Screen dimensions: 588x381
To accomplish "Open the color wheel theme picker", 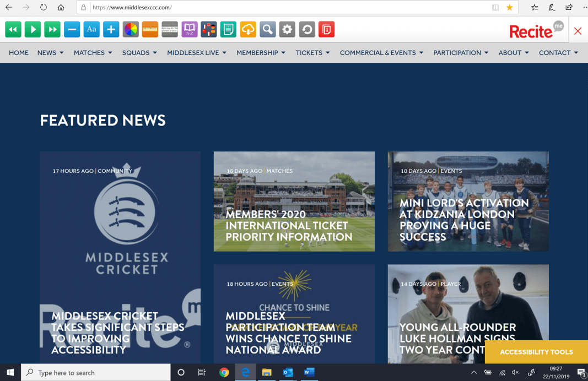I will pyautogui.click(x=131, y=29).
